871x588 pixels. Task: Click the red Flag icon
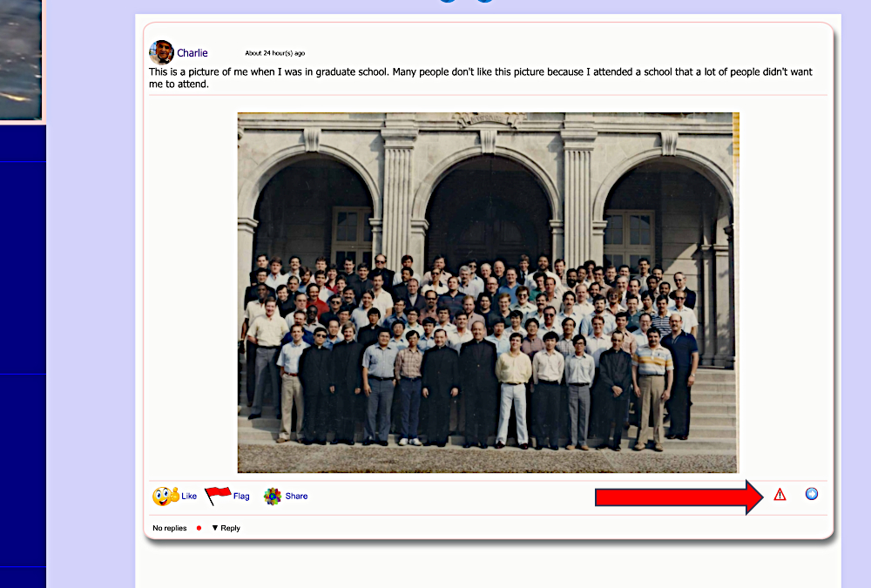pyautogui.click(x=218, y=496)
